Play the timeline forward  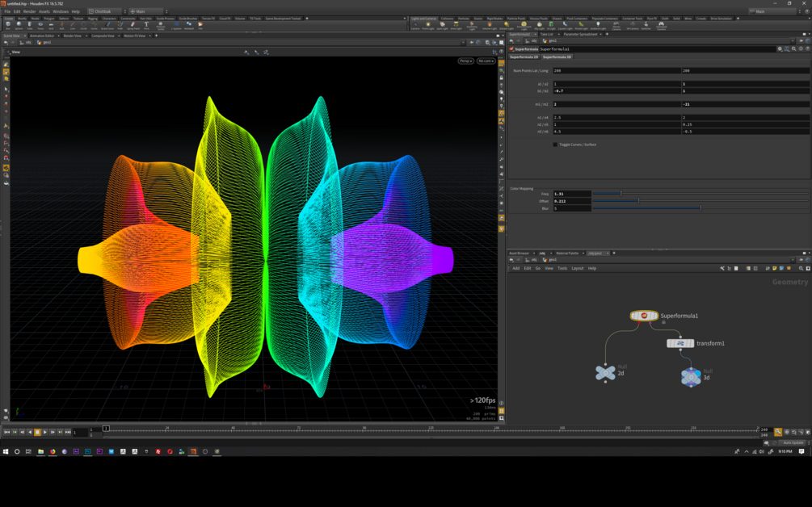point(45,432)
